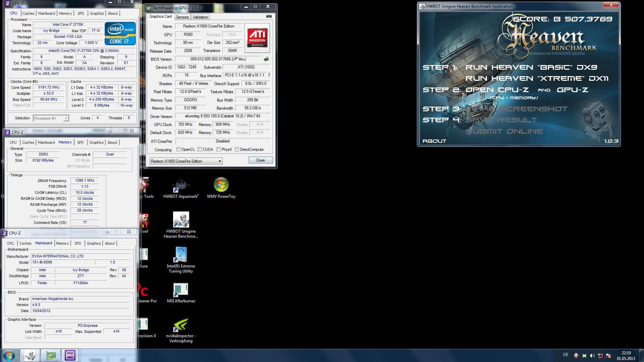This screenshot has width=644, height=362.
Task: Click the mainboard Model 151-IB-E699 field
Action: 62,262
